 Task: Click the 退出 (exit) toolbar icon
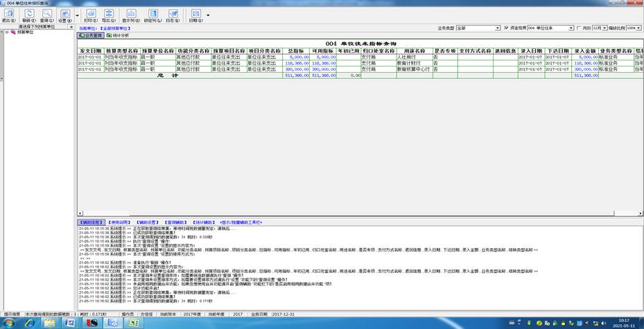point(8,16)
